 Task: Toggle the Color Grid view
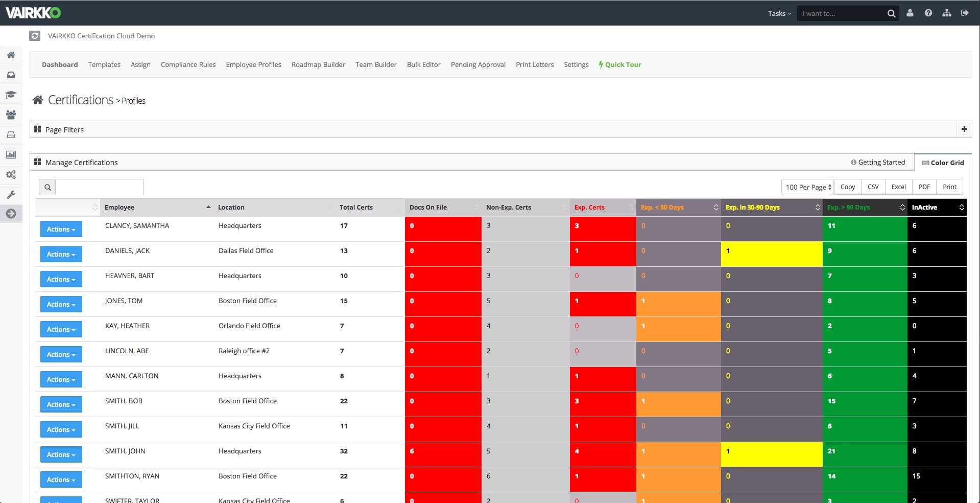[x=943, y=163]
